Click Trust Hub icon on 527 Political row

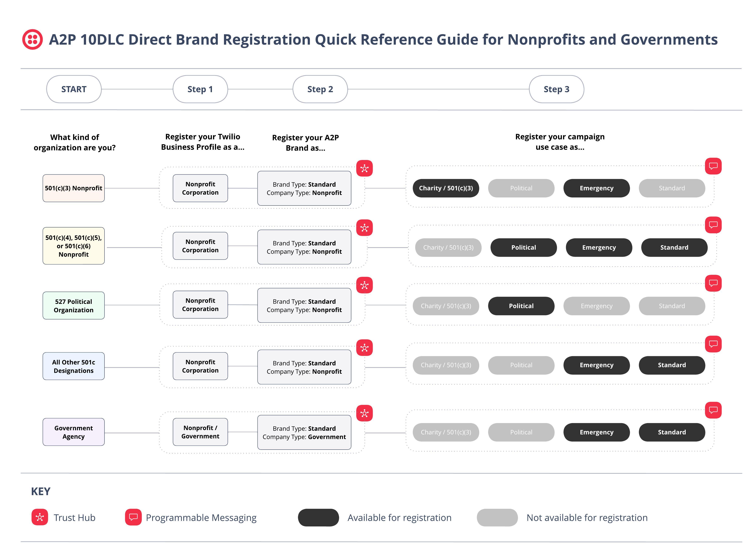point(364,285)
